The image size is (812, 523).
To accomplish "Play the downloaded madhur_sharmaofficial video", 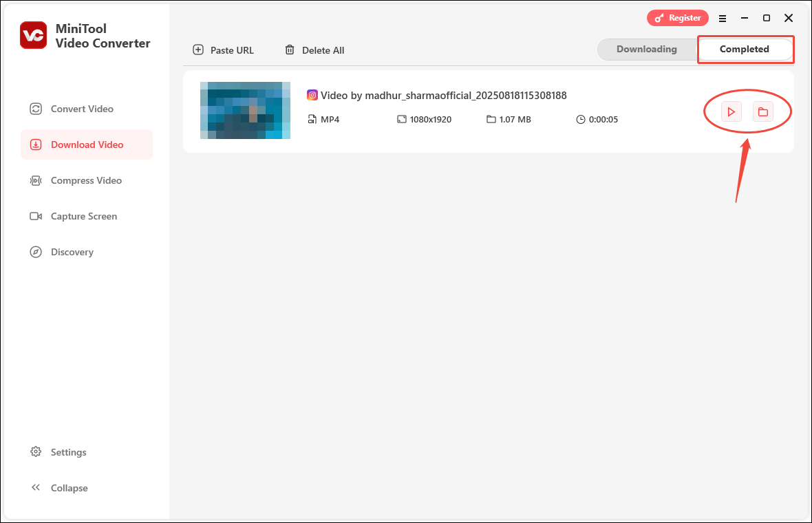I will 731,112.
